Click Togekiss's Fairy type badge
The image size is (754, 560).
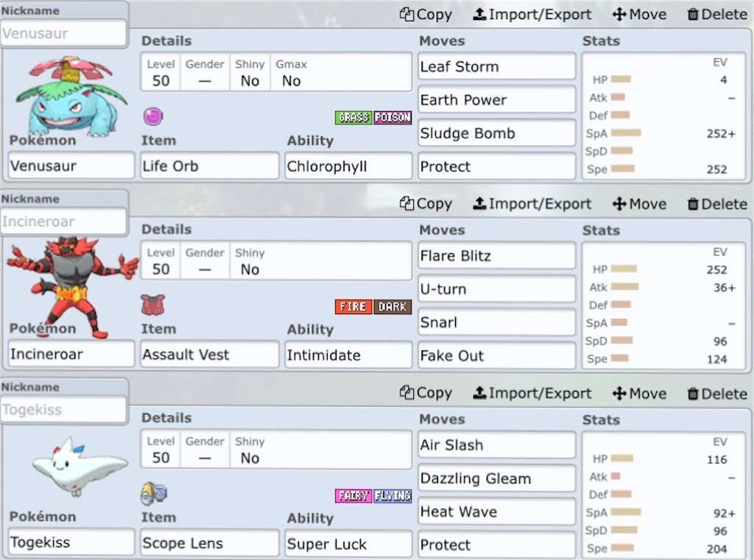[353, 495]
